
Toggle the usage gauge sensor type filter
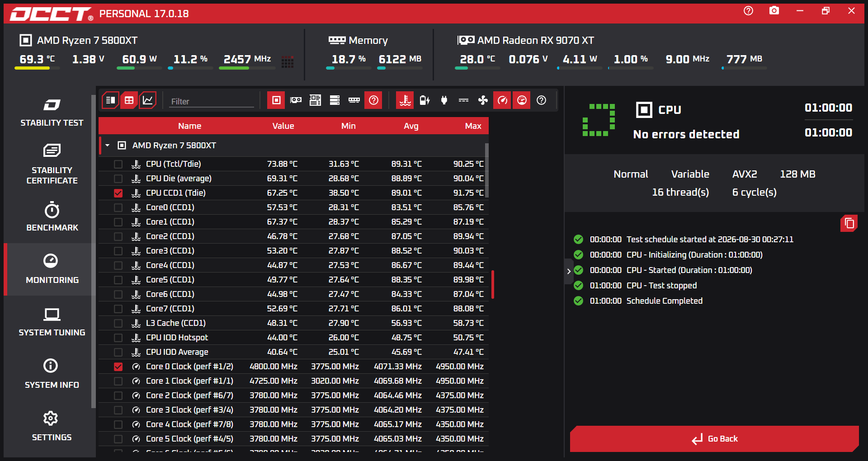(x=522, y=100)
